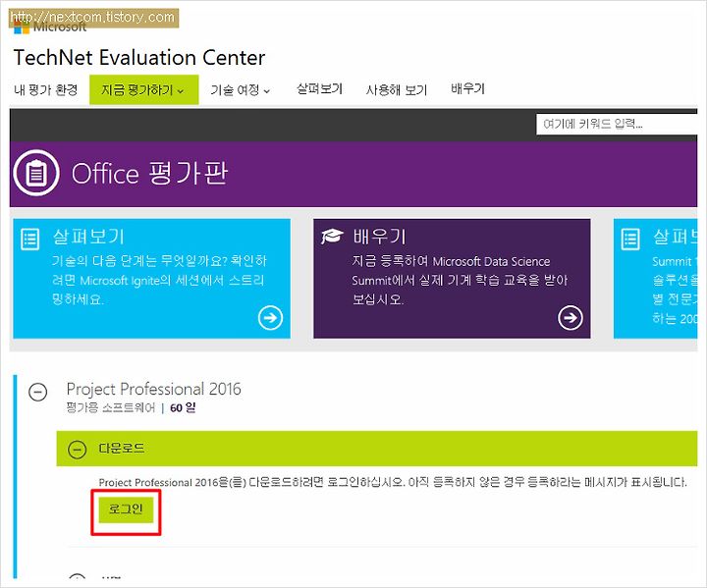Go to 내 평가 환경 tab
The image size is (707, 588).
point(45,89)
